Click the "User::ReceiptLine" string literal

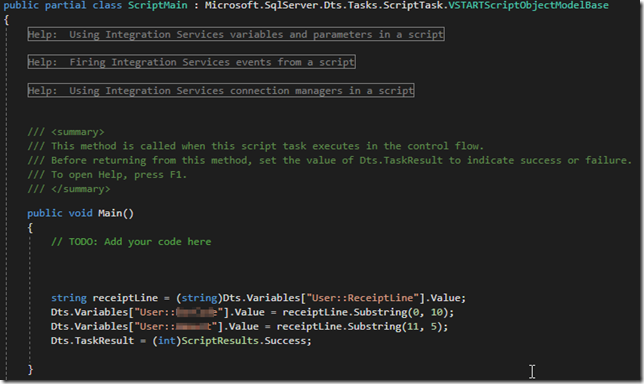[x=363, y=298]
